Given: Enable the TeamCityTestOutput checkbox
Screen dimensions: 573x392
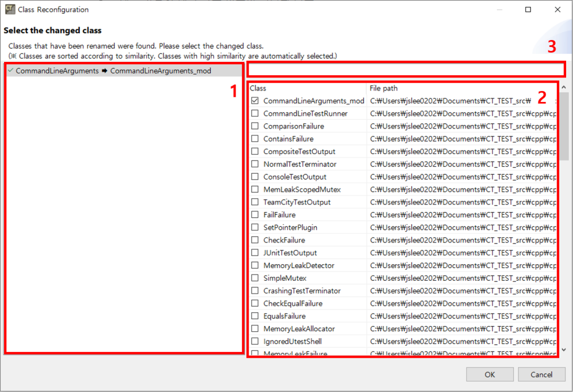Looking at the screenshot, I should [255, 202].
